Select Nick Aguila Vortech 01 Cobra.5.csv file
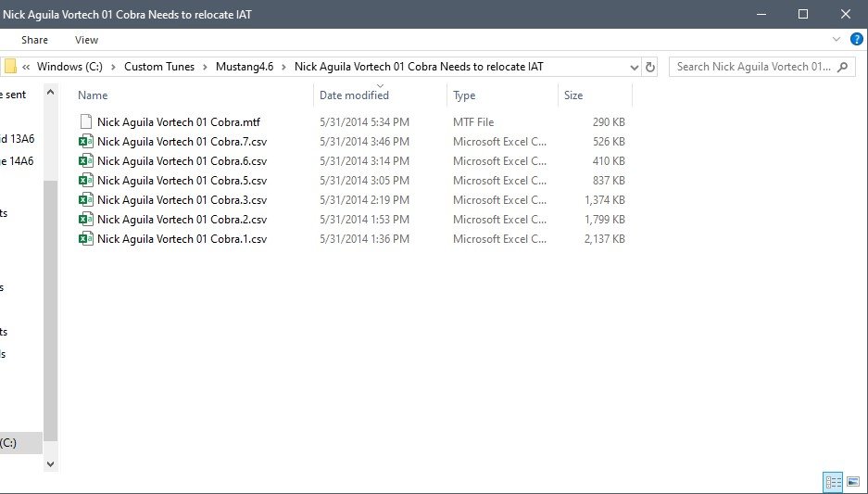The width and height of the screenshot is (868, 494). [182, 181]
